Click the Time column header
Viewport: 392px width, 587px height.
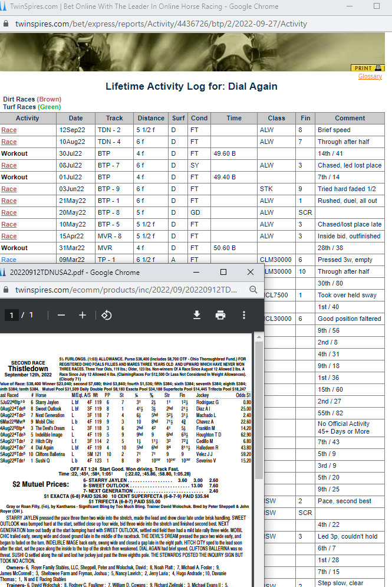click(x=234, y=118)
